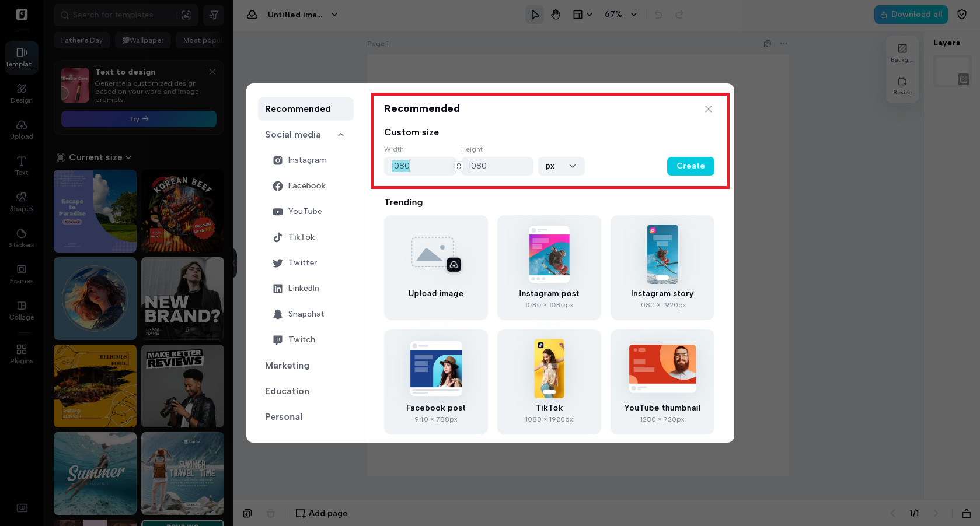The width and height of the screenshot is (980, 526).
Task: Open the Design sidebar panel
Action: [x=22, y=93]
